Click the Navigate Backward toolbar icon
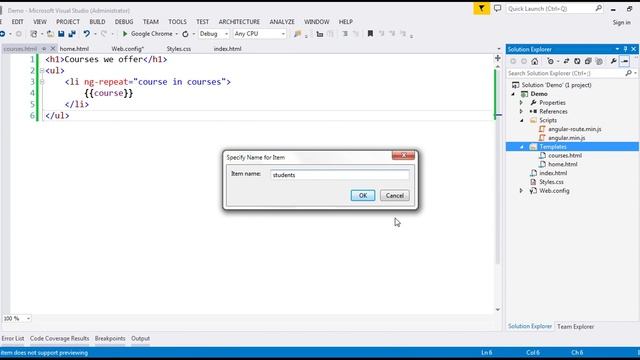The width and height of the screenshot is (640, 360). (x=3, y=34)
